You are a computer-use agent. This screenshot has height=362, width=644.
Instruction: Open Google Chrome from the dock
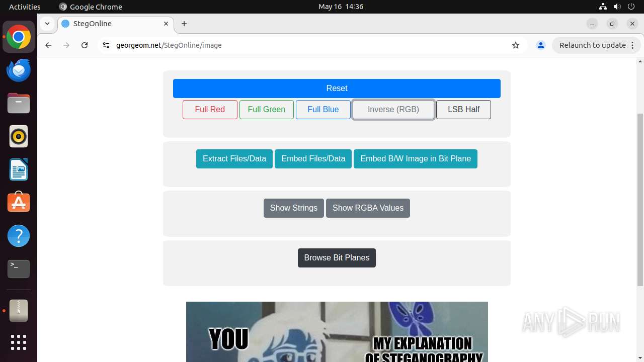[x=19, y=37]
